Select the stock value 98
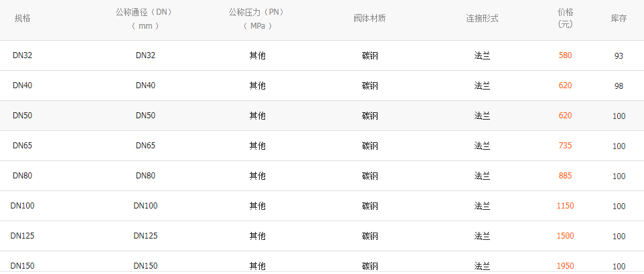This screenshot has height=274, width=644. point(619,86)
